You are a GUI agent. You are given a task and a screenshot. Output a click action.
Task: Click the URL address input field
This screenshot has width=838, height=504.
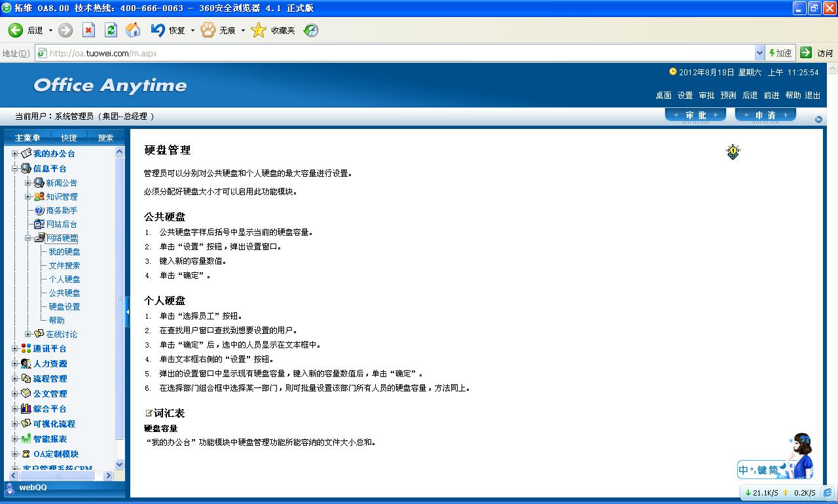(x=393, y=53)
